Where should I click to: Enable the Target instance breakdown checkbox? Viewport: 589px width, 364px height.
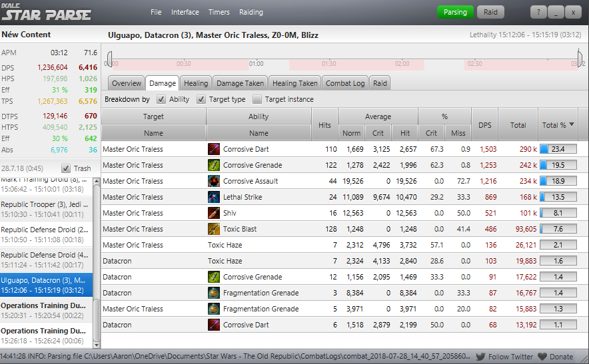point(257,99)
